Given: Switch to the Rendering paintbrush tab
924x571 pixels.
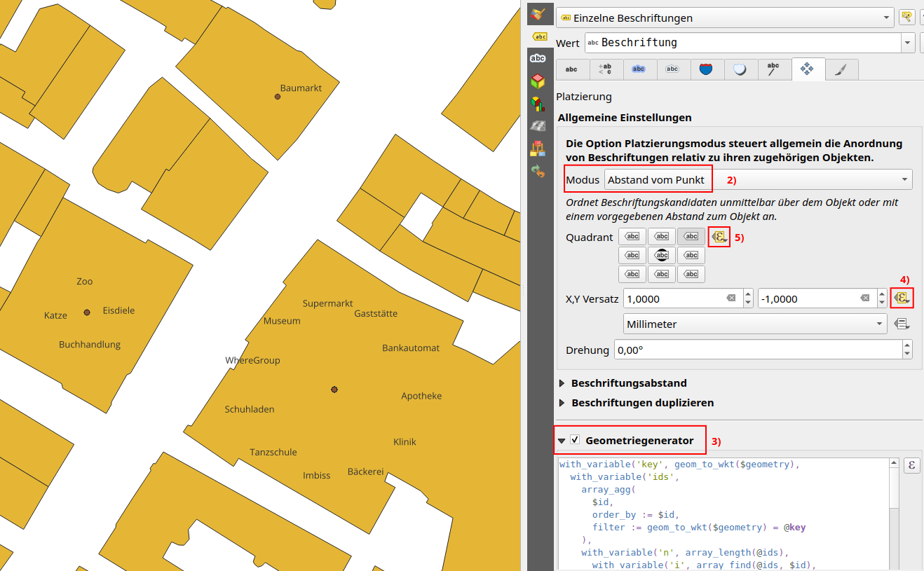Looking at the screenshot, I should 841,69.
